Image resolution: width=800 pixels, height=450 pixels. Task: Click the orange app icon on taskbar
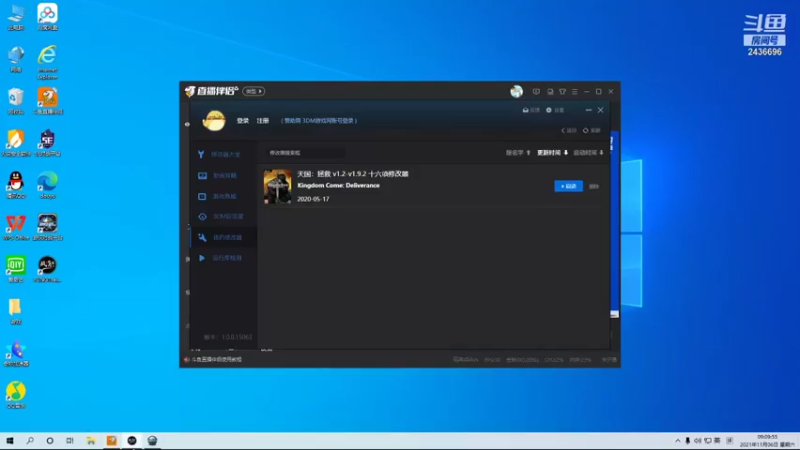[111, 441]
